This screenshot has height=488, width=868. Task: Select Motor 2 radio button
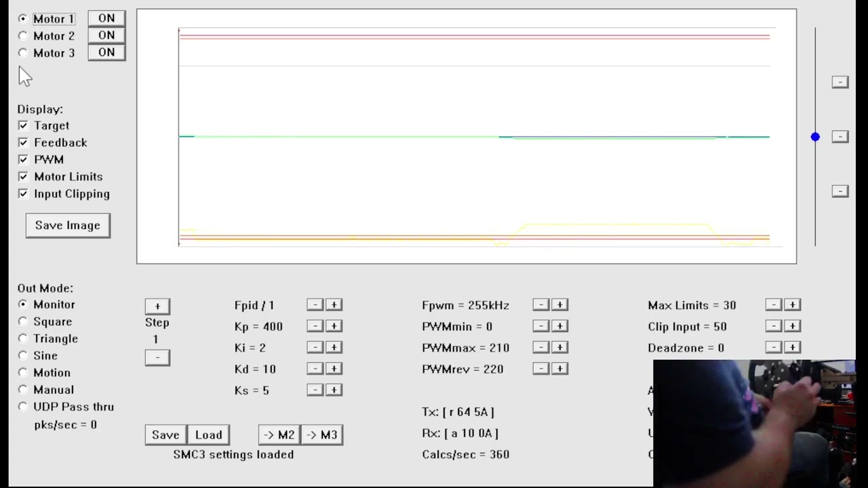click(x=23, y=36)
